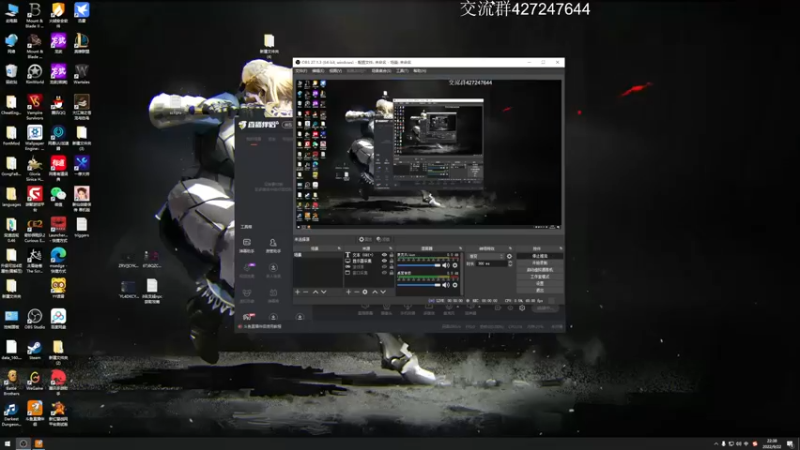Viewport: 800px width, 450px height.
Task: Open the 帮助(H) menu in OBS
Action: coord(419,71)
